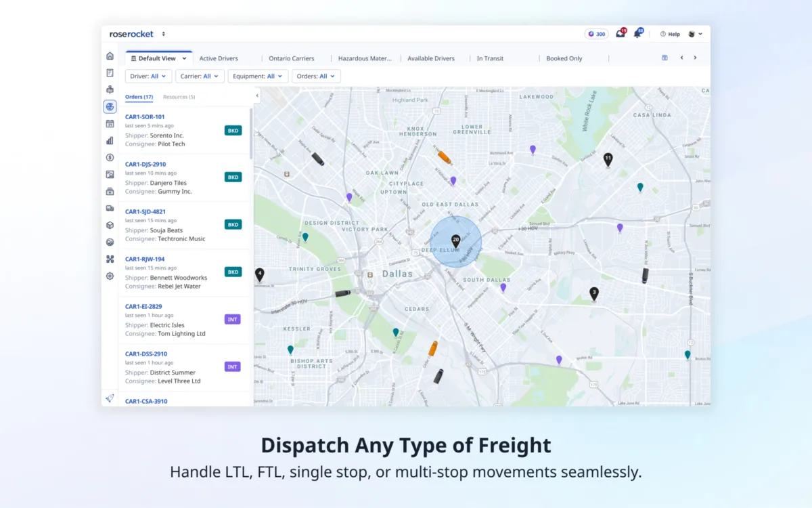The width and height of the screenshot is (812, 508).
Task: Open the box package sidebar icon
Action: point(110,225)
